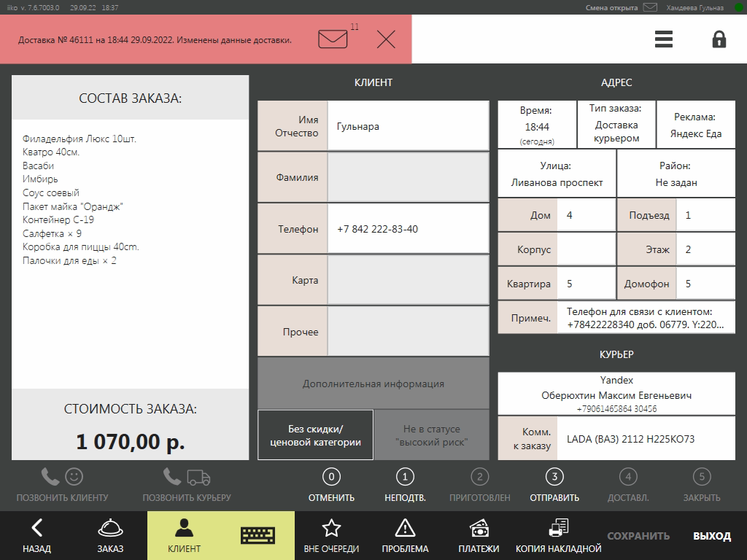This screenshot has height=560, width=747.
Task: Choose district in Район field
Action: [x=676, y=174]
